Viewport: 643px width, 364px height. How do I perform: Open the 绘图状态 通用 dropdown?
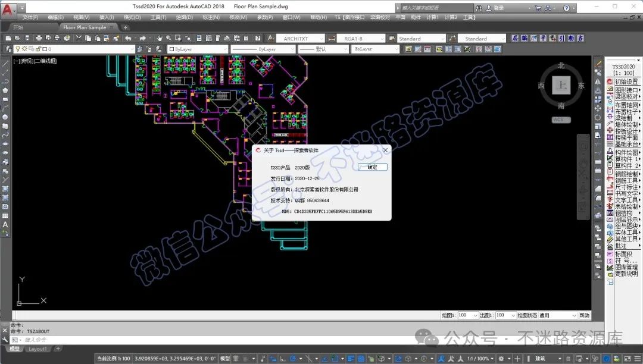pyautogui.click(x=574, y=315)
